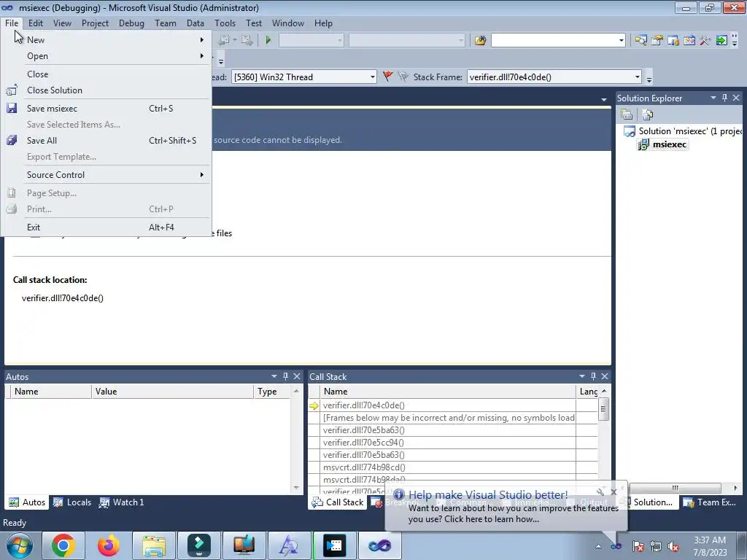Click the Properties Window toolbar icon
The width and height of the screenshot is (747, 560).
coord(657,41)
